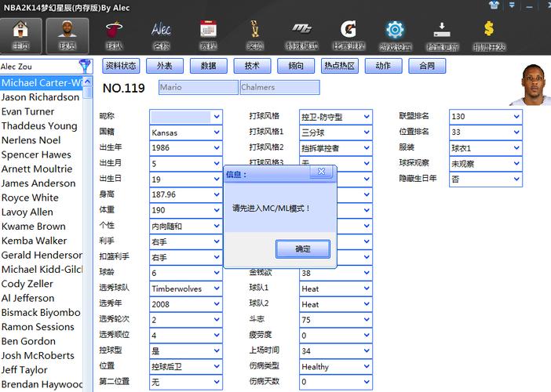Select the 球员 player icon
The width and height of the screenshot is (551, 392).
[x=68, y=36]
